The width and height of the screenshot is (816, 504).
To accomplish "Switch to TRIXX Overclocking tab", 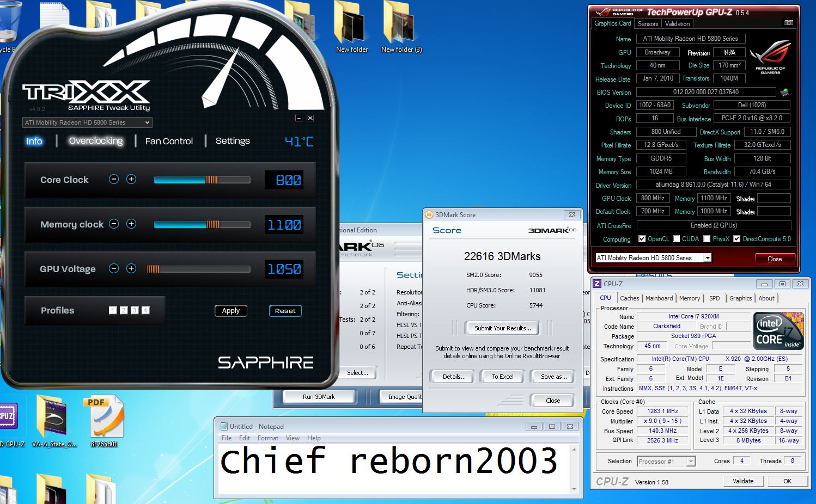I will coord(96,141).
